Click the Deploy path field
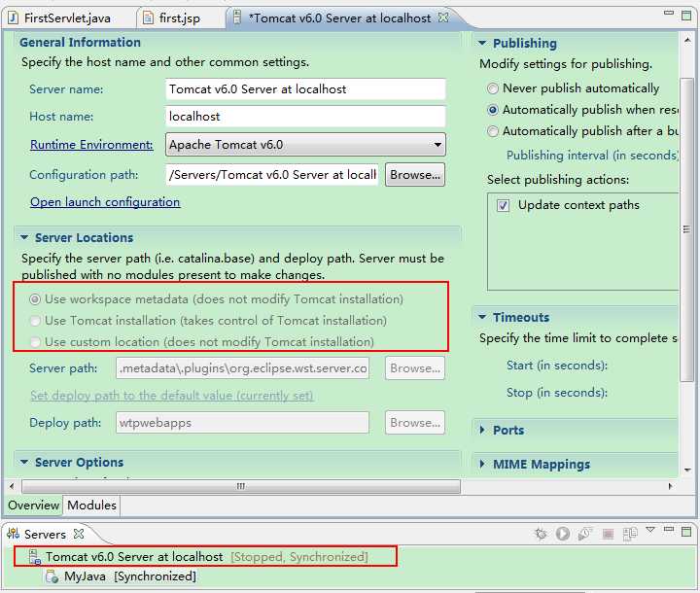The image size is (700, 593). tap(242, 423)
